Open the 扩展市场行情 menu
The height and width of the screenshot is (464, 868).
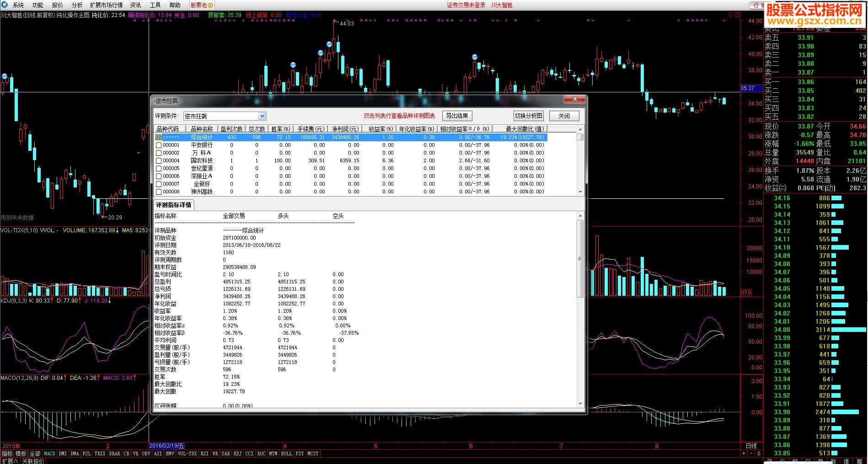106,5
